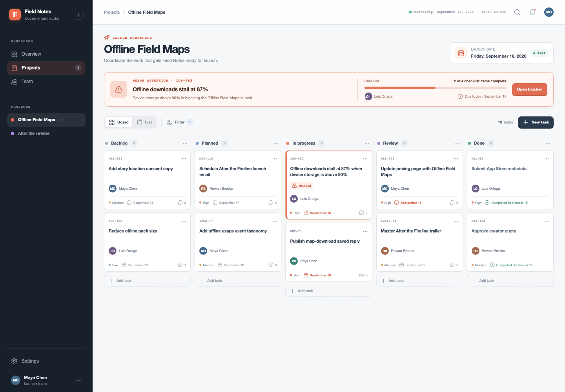565x392 pixels.
Task: Open Update pricing page card
Action: pyautogui.click(x=419, y=180)
